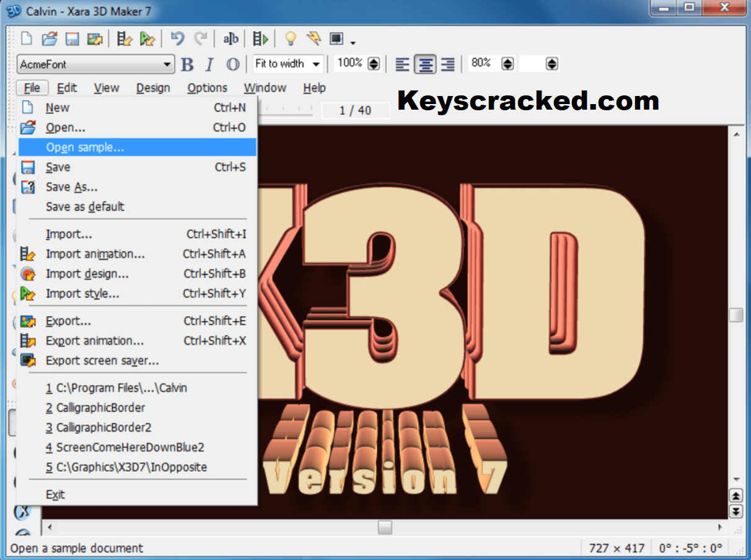Open the Options menu
The height and width of the screenshot is (560, 751).
(x=207, y=88)
